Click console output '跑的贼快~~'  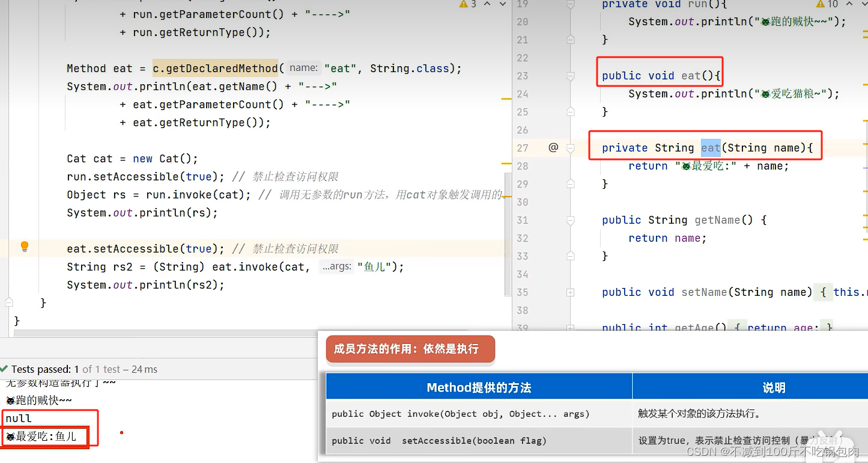(x=38, y=400)
